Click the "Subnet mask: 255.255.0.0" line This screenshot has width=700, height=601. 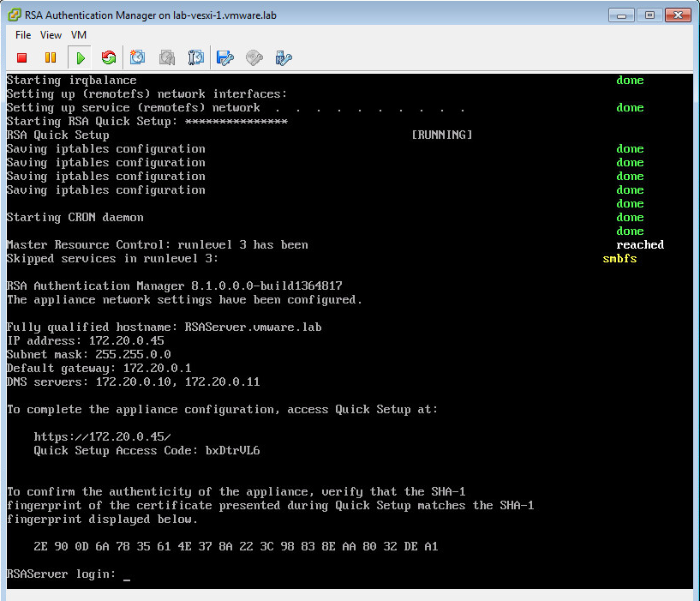coord(89,355)
